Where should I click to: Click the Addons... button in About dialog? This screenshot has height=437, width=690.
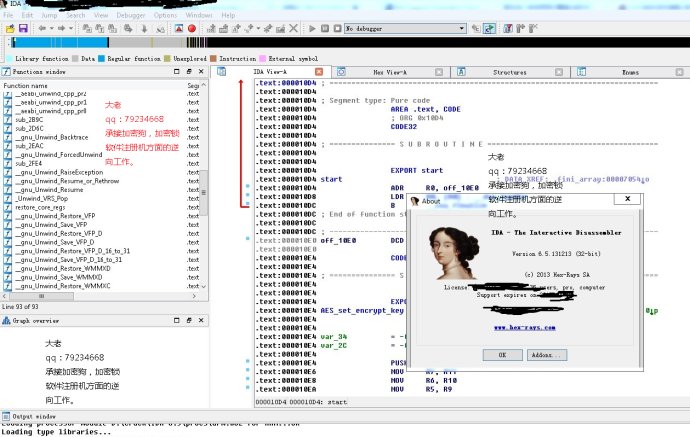click(x=547, y=355)
